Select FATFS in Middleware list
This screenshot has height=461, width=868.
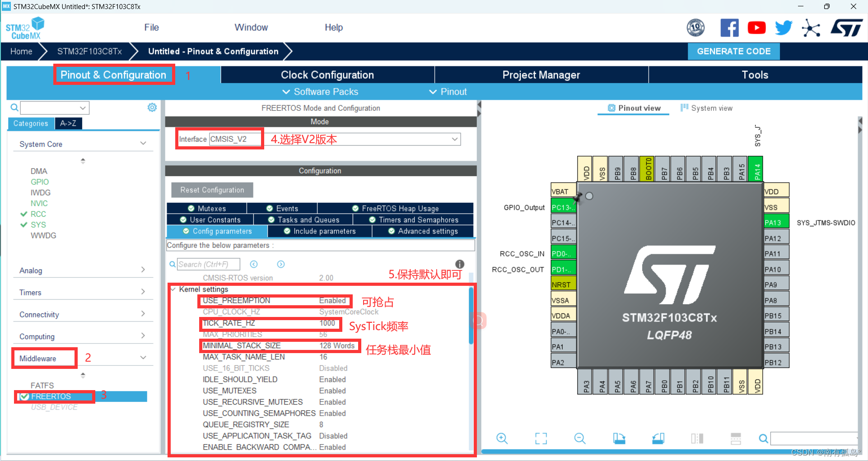pos(42,386)
